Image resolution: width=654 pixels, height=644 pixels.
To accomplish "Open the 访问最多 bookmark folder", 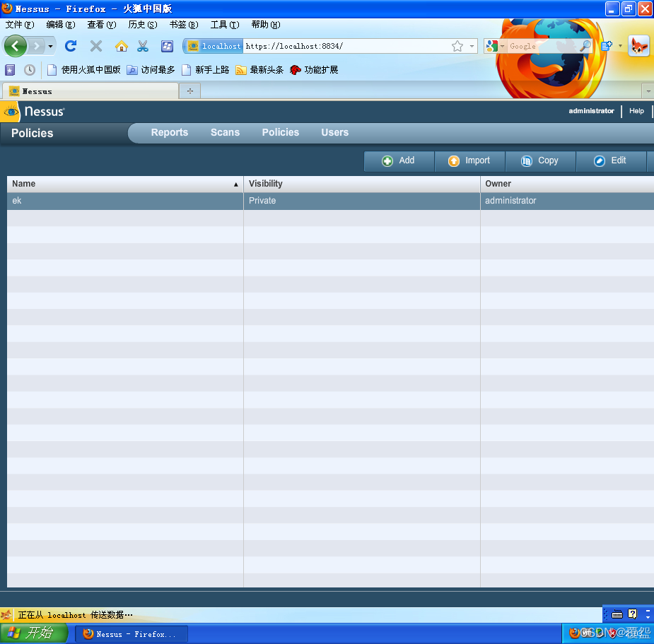I will (151, 70).
